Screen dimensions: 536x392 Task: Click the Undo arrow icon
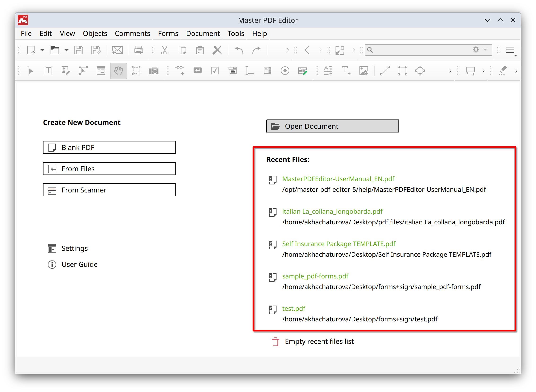[x=239, y=50]
